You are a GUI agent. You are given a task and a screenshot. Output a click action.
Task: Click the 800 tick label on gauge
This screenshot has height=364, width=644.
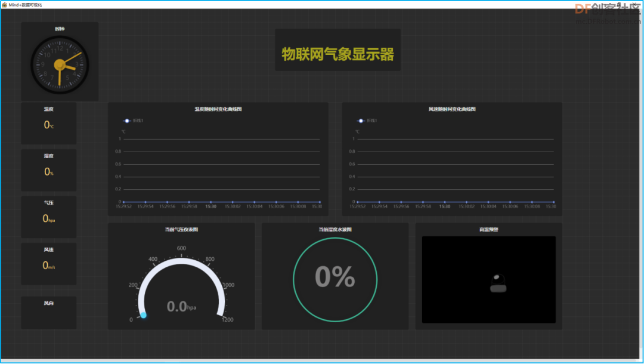[210, 259]
